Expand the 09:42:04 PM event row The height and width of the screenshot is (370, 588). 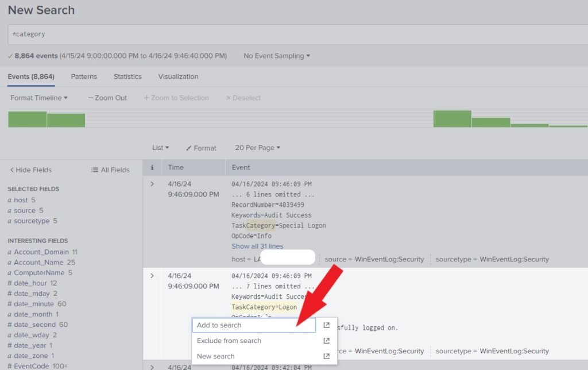pos(152,367)
